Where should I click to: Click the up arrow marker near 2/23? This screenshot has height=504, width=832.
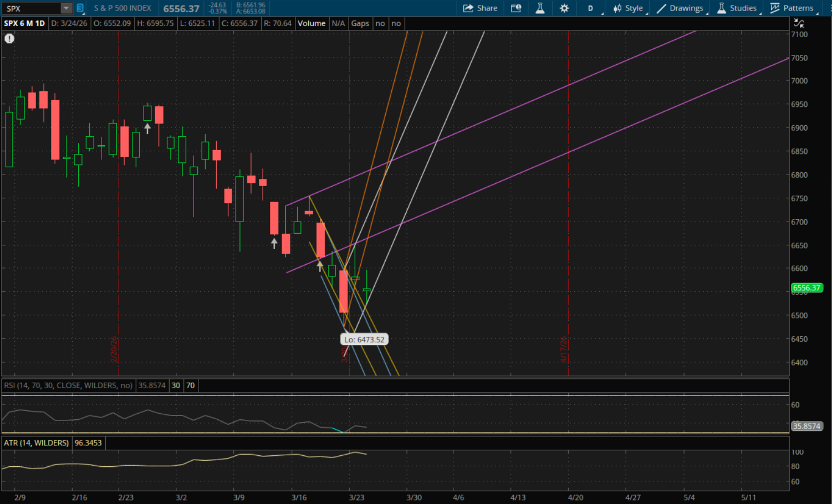[147, 128]
